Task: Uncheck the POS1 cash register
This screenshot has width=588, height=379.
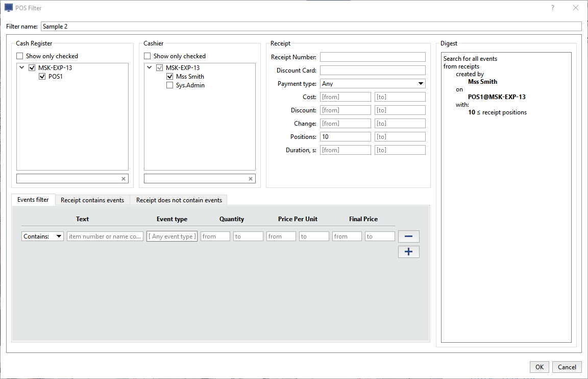Action: 42,77
